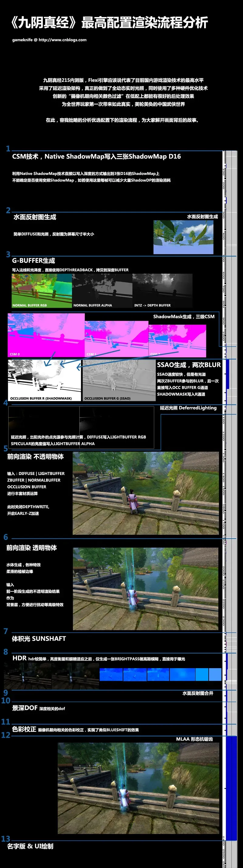The width and height of the screenshot is (243, 868).
Task: Click the heading SSAO生成，两次BLUR
Action: (x=189, y=364)
